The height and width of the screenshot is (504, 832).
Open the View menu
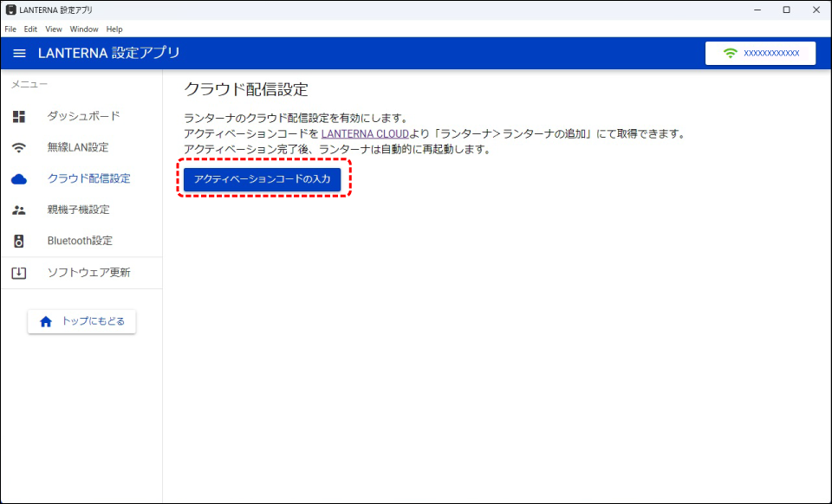[54, 29]
